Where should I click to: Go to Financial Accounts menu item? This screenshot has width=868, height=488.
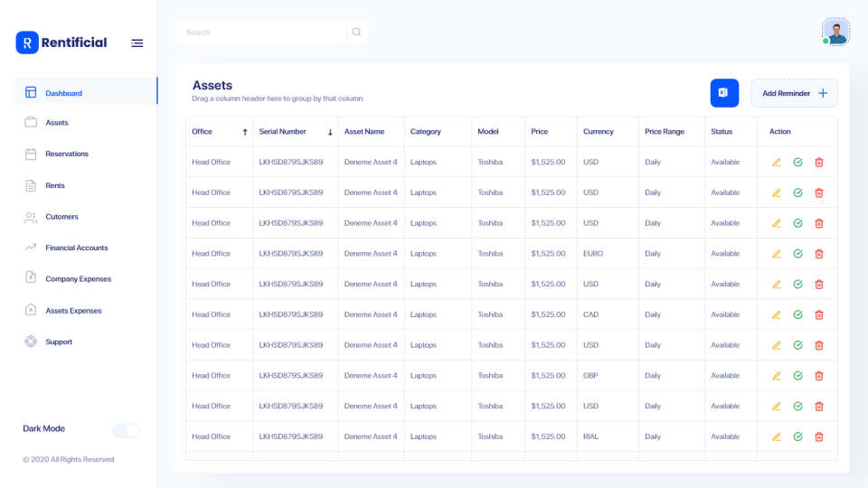[x=76, y=248]
